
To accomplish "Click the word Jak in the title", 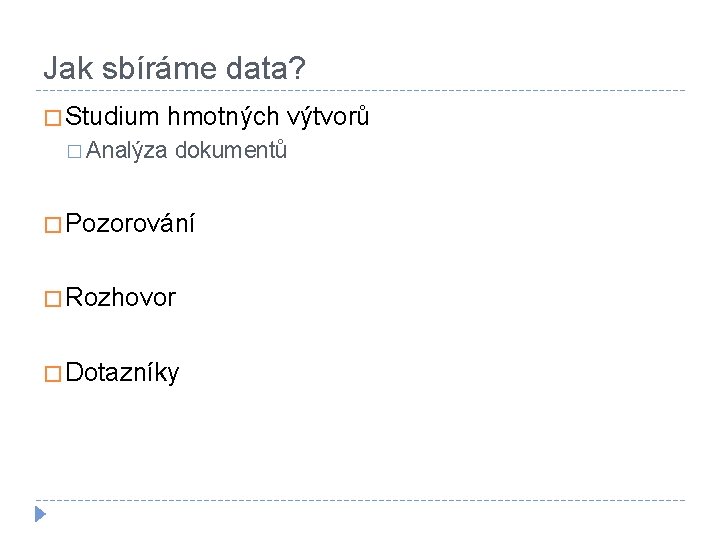I will coord(62,69).
